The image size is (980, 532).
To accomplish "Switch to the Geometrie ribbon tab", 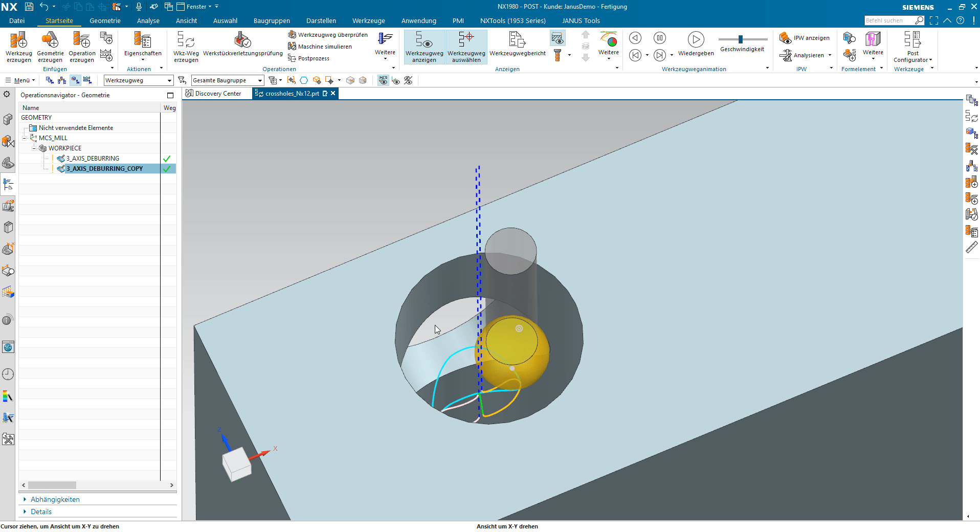I will 105,20.
